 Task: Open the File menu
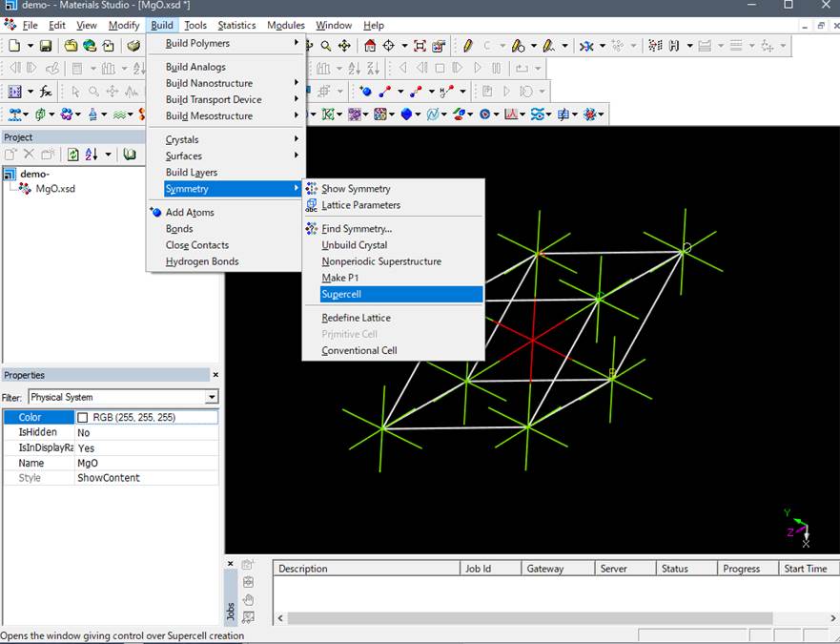click(x=30, y=25)
